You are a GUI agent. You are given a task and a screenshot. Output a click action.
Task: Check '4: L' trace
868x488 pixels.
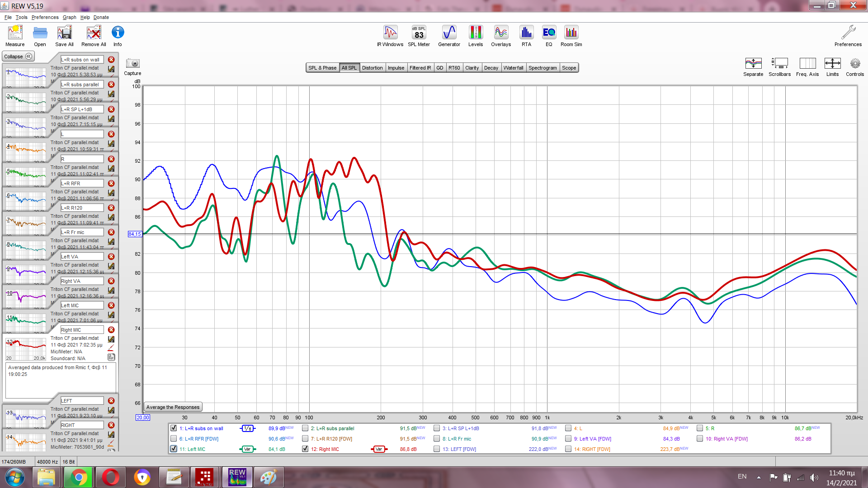point(568,428)
